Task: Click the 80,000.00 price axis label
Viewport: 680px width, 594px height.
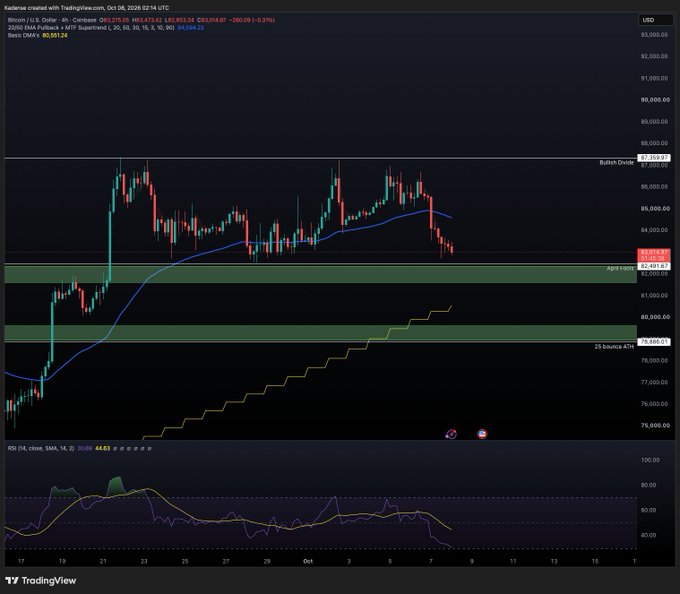Action: 655,317
